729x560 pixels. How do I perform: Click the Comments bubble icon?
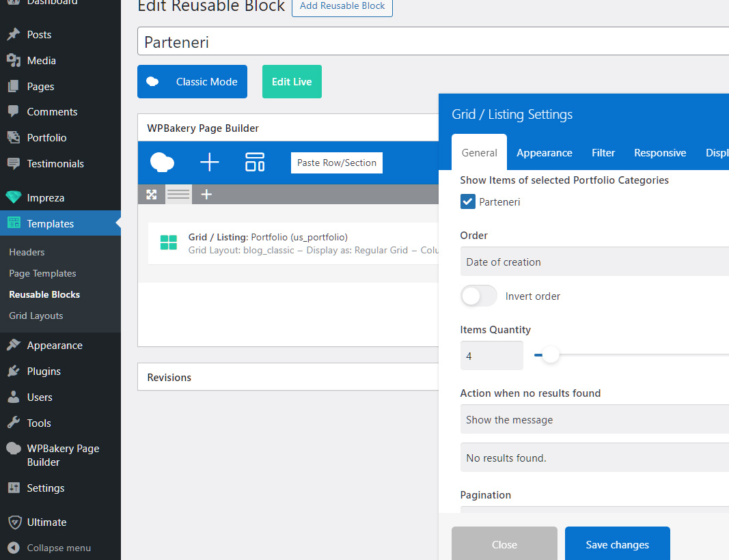coord(14,111)
